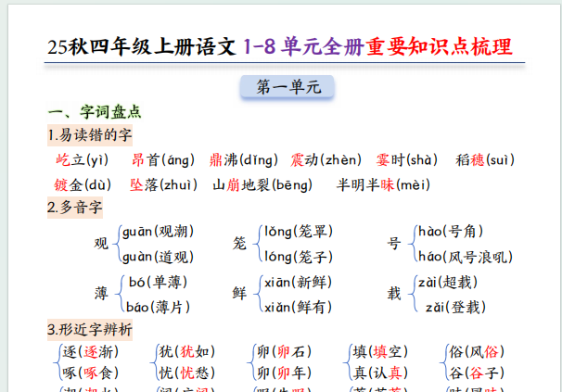Select the 3.形近字辨析 subheading
562x392 pixels.
[x=89, y=329]
